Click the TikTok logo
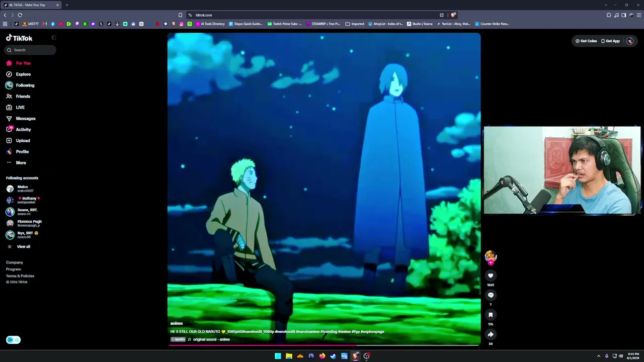The image size is (644, 362). 19,38
